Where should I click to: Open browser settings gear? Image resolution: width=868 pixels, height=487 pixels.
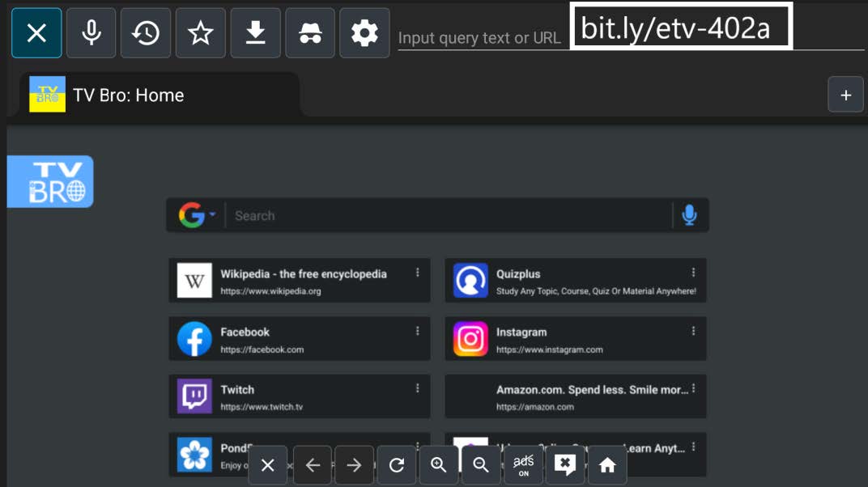[364, 33]
